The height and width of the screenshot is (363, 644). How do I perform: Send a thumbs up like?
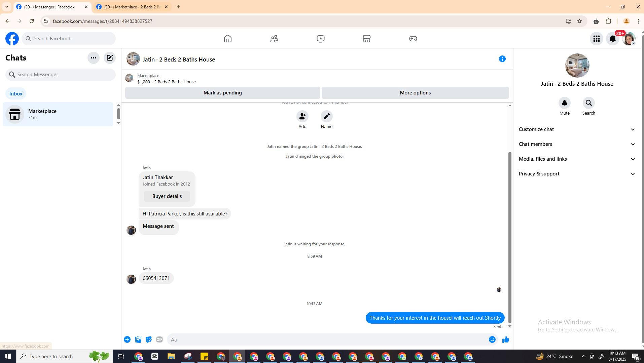coord(506,339)
